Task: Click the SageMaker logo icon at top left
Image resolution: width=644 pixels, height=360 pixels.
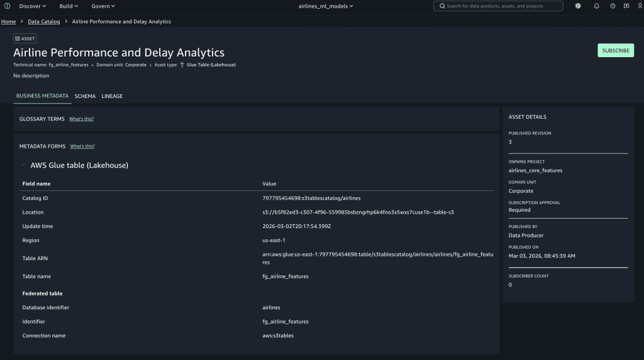Action: pos(7,6)
